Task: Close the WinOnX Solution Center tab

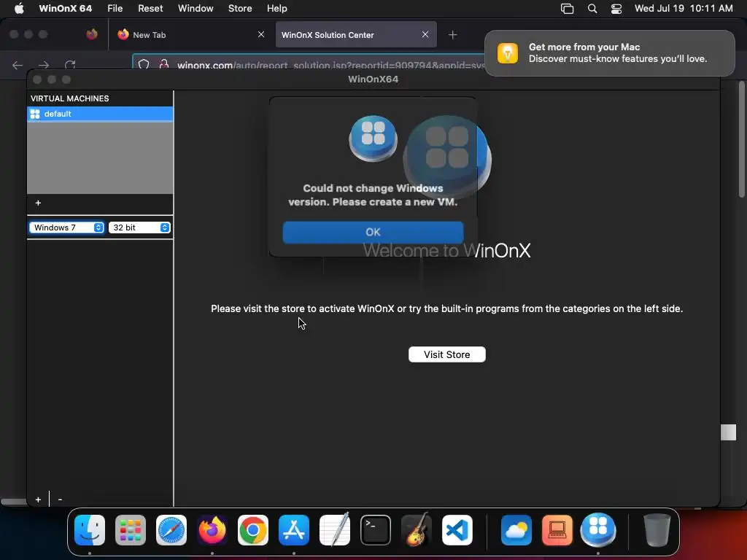Action: tap(425, 34)
